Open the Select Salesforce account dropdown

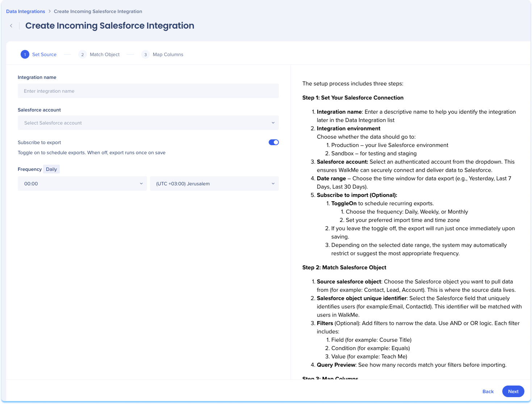coord(148,123)
